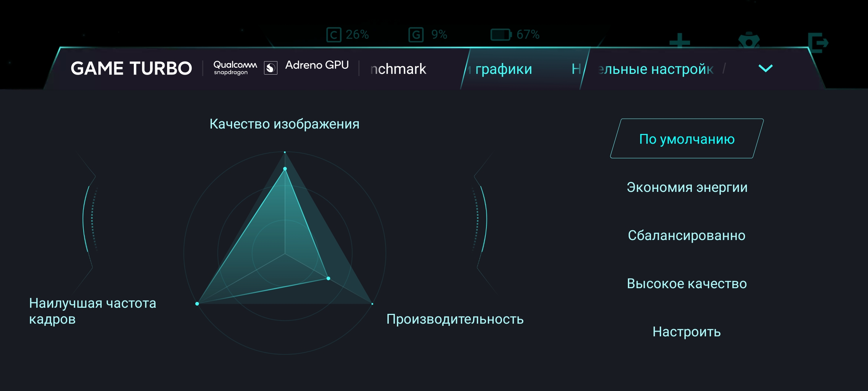The height and width of the screenshot is (391, 868).
Task: Click the Qualcomm snapdragon logo text
Action: (235, 68)
